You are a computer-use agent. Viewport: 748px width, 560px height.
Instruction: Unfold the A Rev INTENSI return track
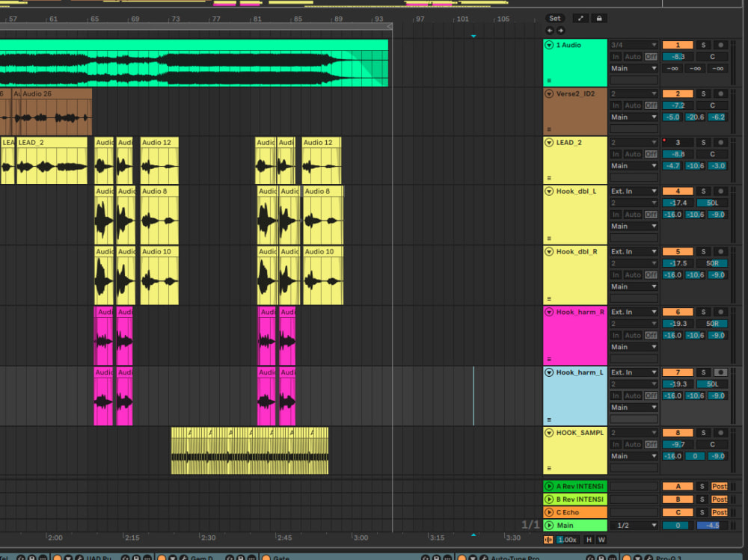[549, 486]
